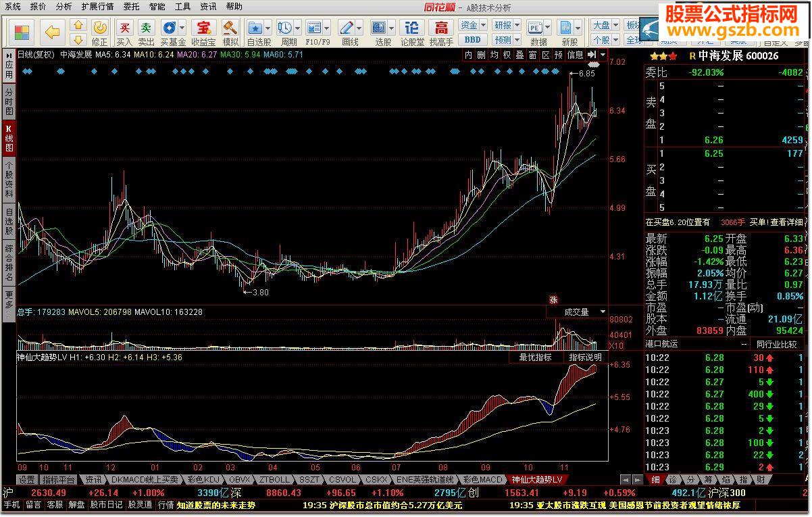Open the 股市日记 status bar item
Screen dimensions: 812x517
point(106,504)
